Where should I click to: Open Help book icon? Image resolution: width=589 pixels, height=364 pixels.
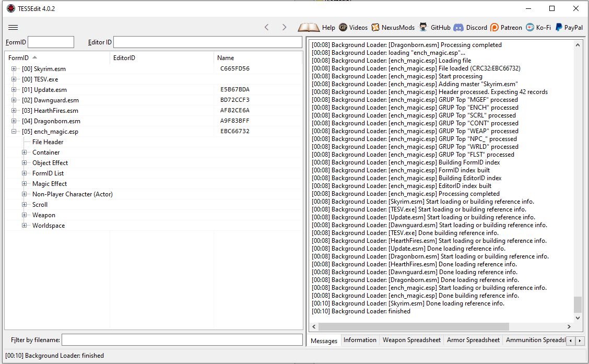tap(309, 28)
